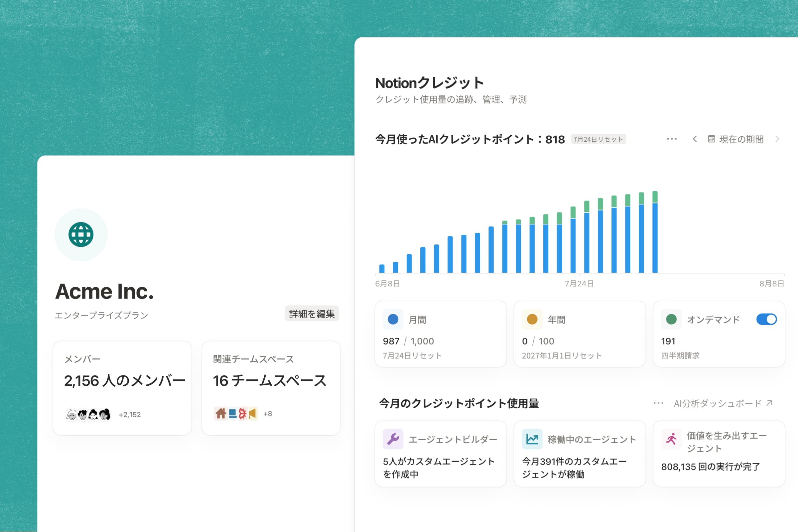Open the 稼働中のエージェント card
Viewport: 798px width, 532px height.
tap(580, 454)
